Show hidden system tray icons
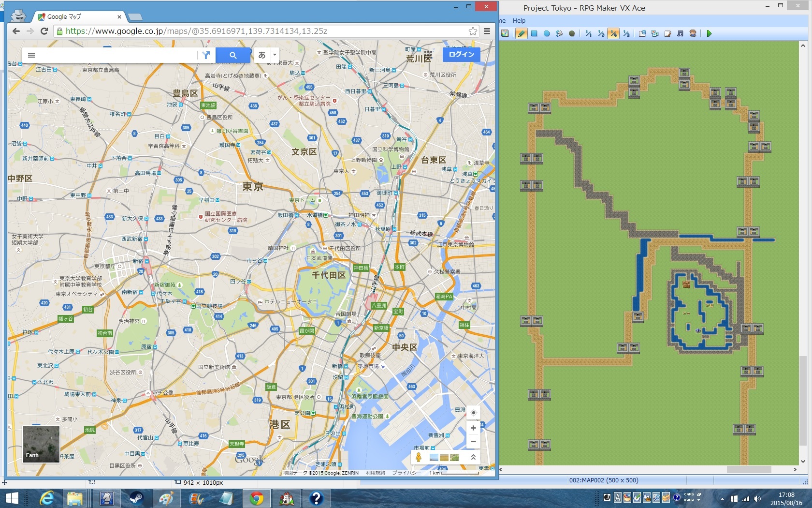 722,498
